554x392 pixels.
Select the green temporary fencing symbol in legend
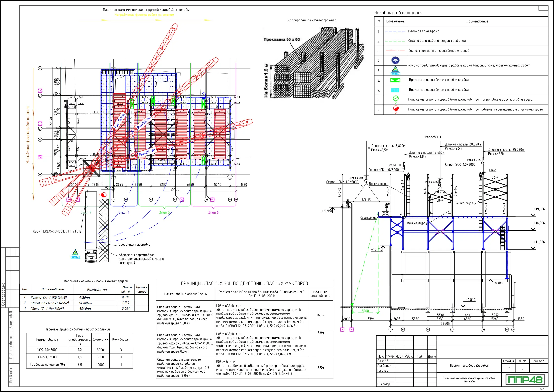(395, 80)
